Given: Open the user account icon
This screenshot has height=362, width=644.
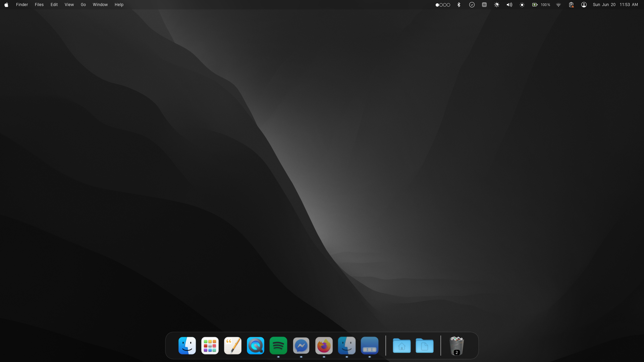Looking at the screenshot, I should (584, 5).
